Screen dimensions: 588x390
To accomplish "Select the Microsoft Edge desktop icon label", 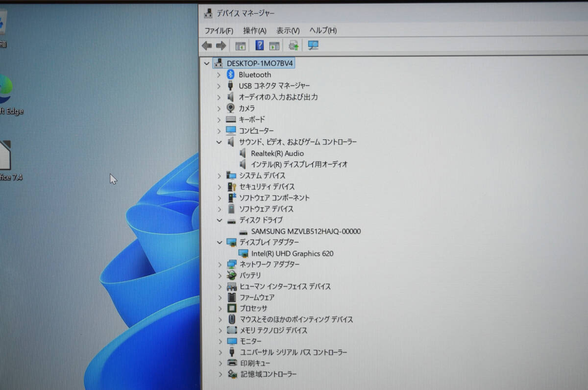I will [12, 111].
